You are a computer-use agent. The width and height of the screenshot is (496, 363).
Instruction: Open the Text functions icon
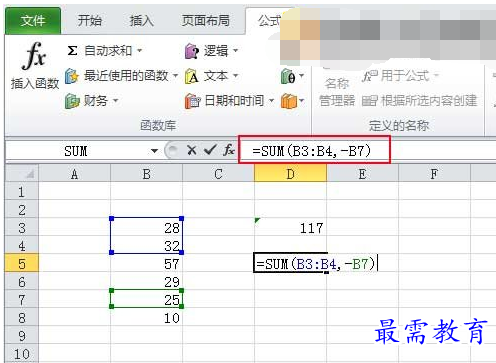pyautogui.click(x=192, y=76)
